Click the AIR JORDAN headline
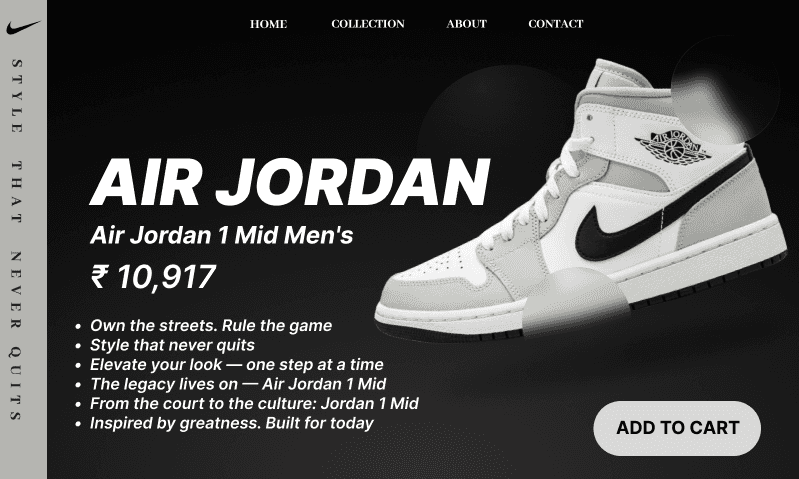Image resolution: width=799 pixels, height=479 pixels. (x=290, y=181)
